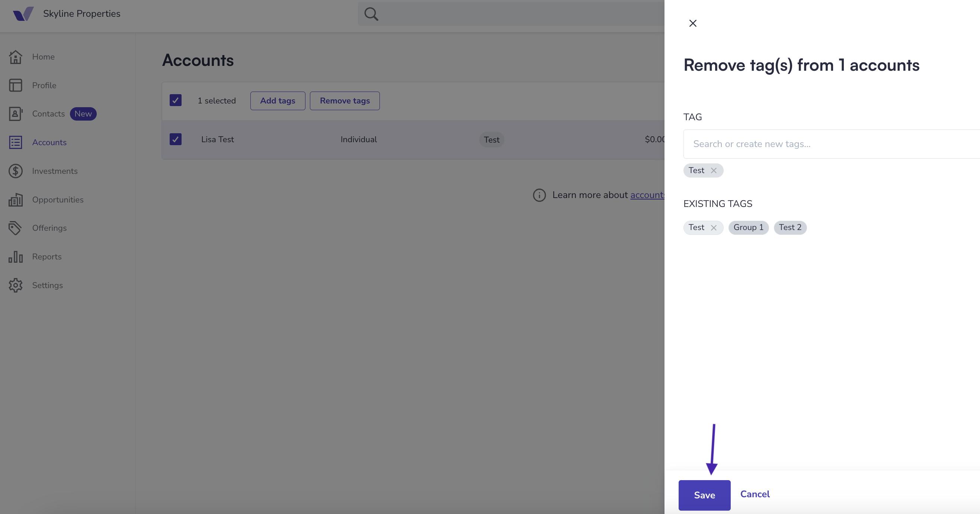The image size is (980, 514).
Task: Open the accounts help link
Action: [647, 195]
